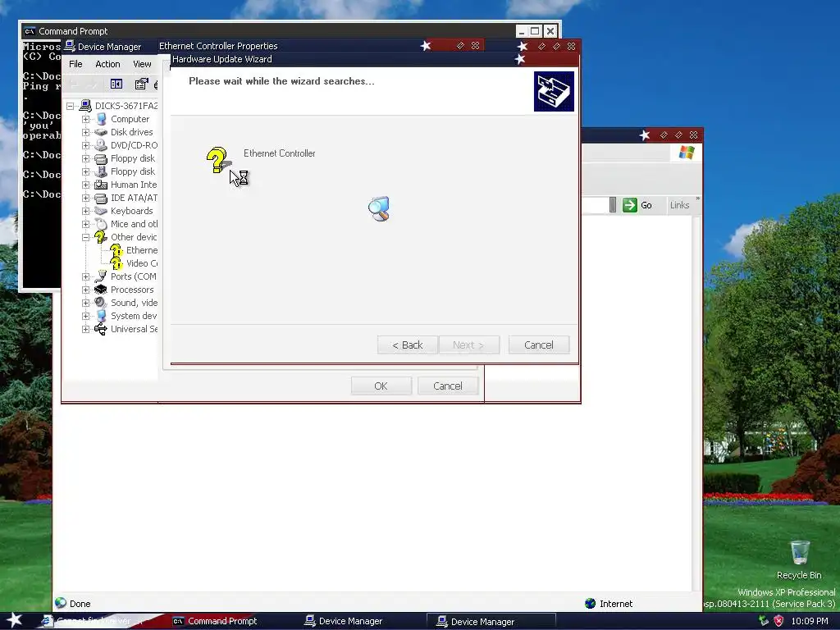Image resolution: width=840 pixels, height=630 pixels.
Task: Click the network connection tray icon
Action: click(x=764, y=621)
